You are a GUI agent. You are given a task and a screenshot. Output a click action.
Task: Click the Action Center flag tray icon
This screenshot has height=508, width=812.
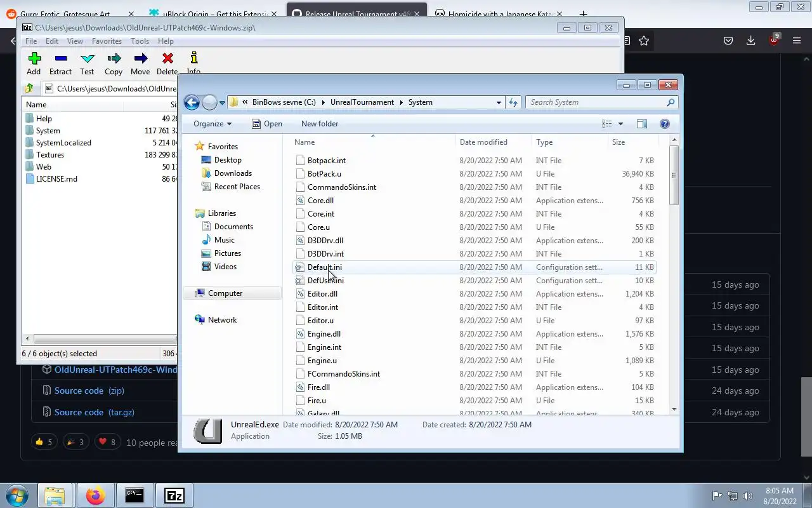pyautogui.click(x=717, y=495)
